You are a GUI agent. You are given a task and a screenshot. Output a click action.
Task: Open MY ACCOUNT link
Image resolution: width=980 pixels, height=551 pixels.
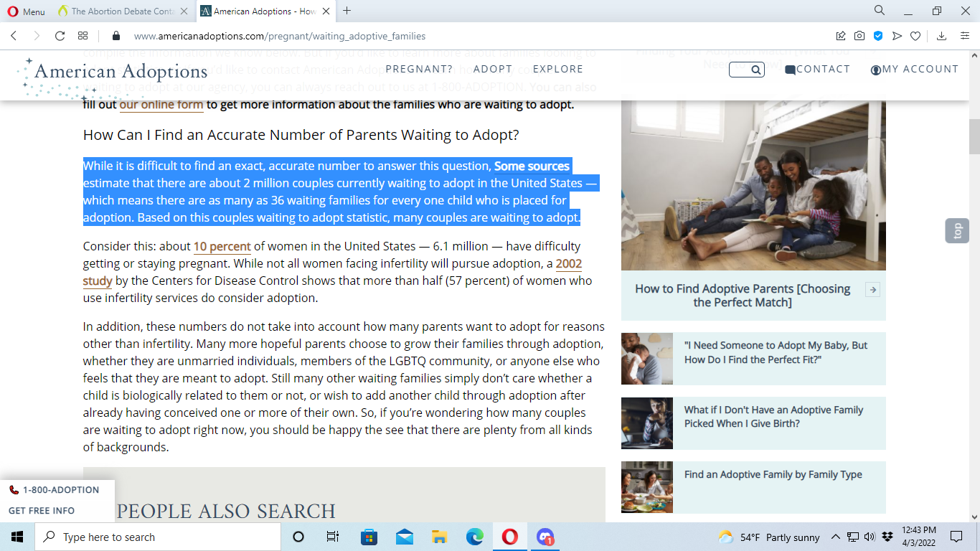tap(920, 69)
